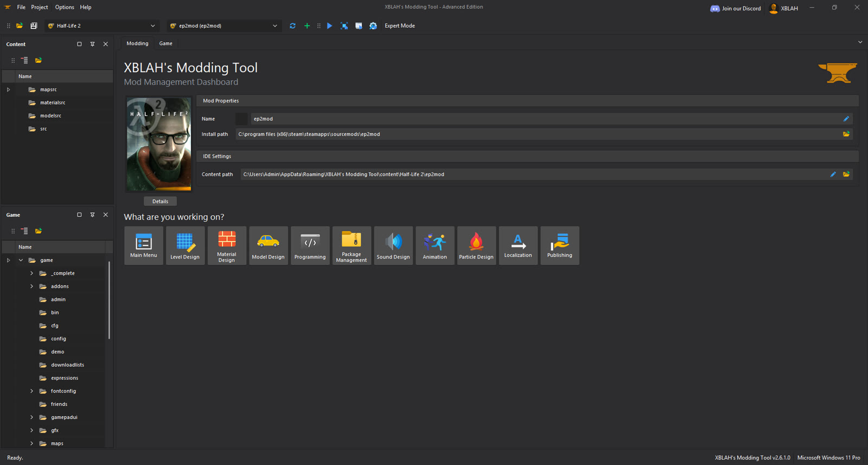Open the Localization tile
The height and width of the screenshot is (465, 868).
518,246
